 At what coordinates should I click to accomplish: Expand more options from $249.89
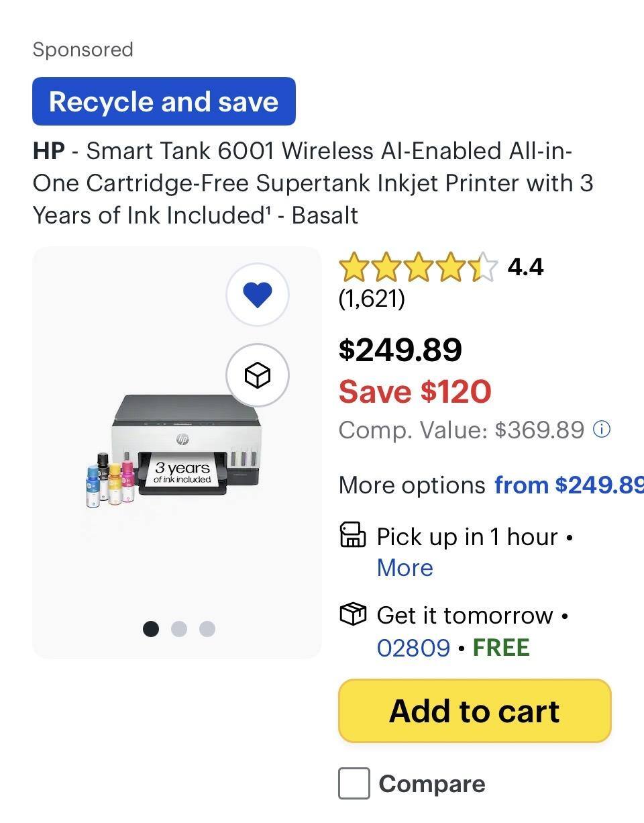pos(568,485)
